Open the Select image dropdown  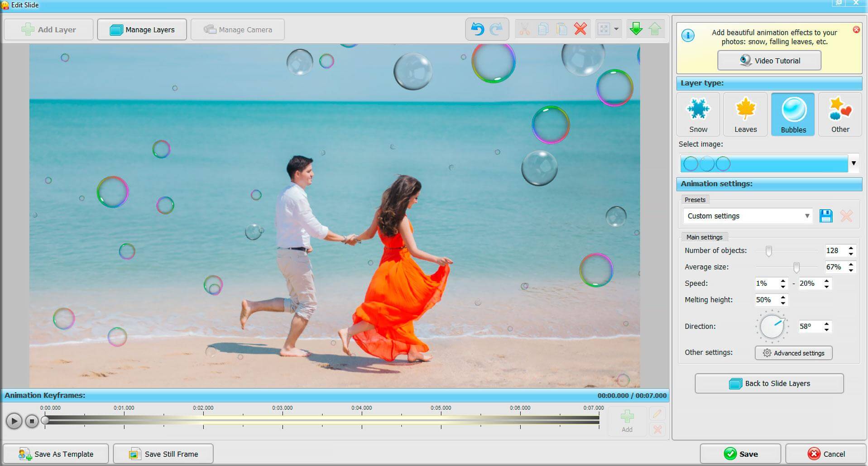[854, 163]
